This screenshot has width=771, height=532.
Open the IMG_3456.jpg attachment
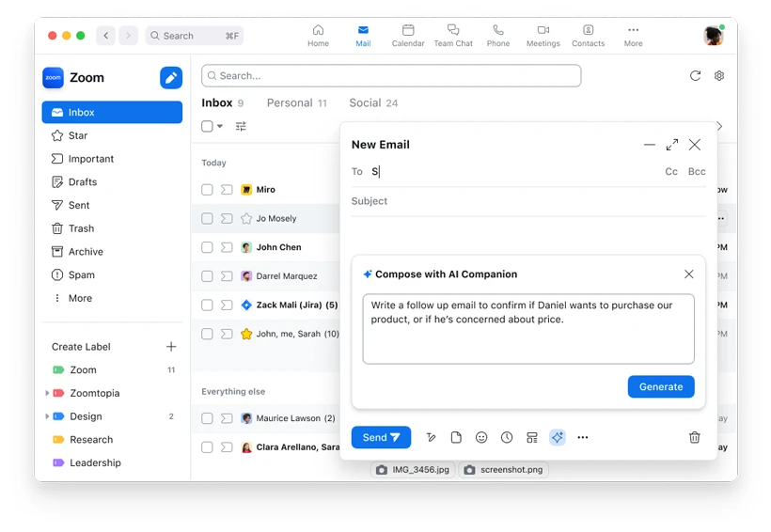pos(413,470)
